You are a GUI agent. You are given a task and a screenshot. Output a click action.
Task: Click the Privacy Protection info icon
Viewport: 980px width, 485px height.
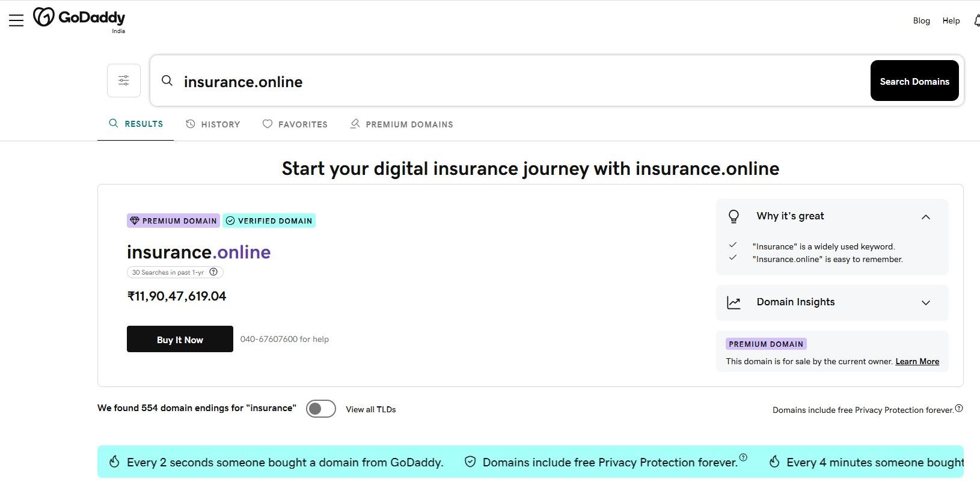[x=959, y=408]
